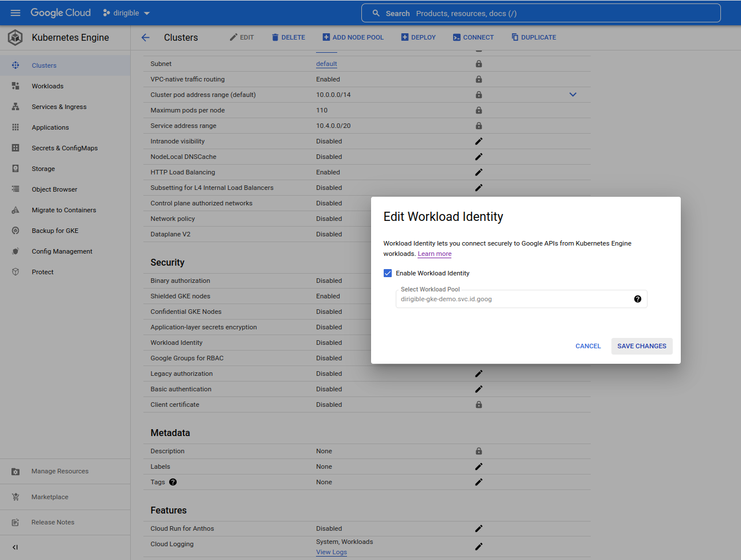Image resolution: width=741 pixels, height=560 pixels.
Task: Open the dirigible project selector dropdown
Action: pyautogui.click(x=126, y=13)
